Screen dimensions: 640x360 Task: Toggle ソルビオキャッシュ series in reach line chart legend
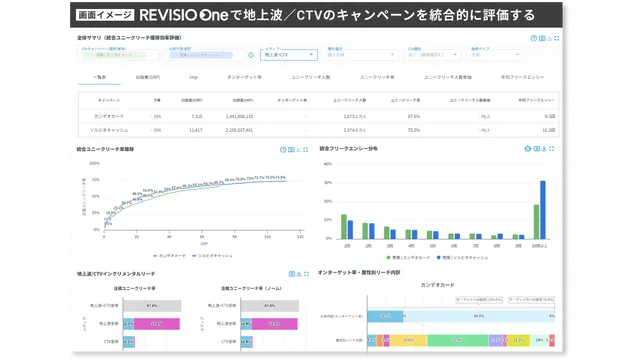pyautogui.click(x=212, y=256)
